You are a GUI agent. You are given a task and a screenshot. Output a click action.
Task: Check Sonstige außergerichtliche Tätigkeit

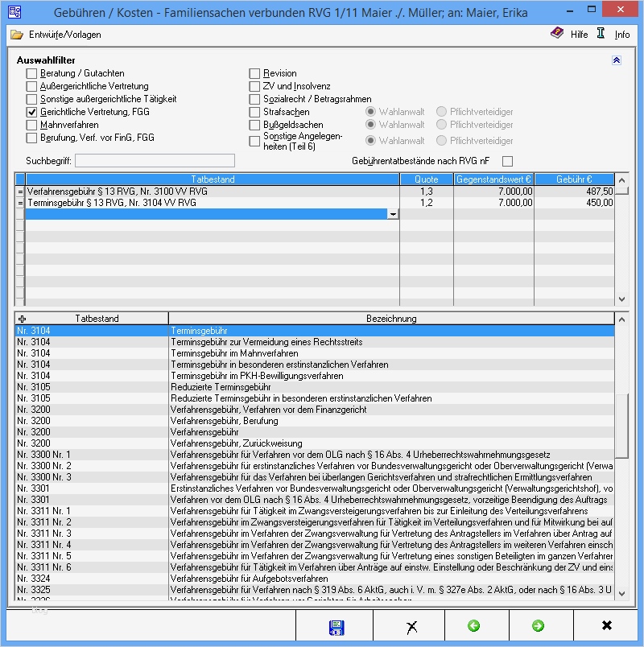pos(31,99)
